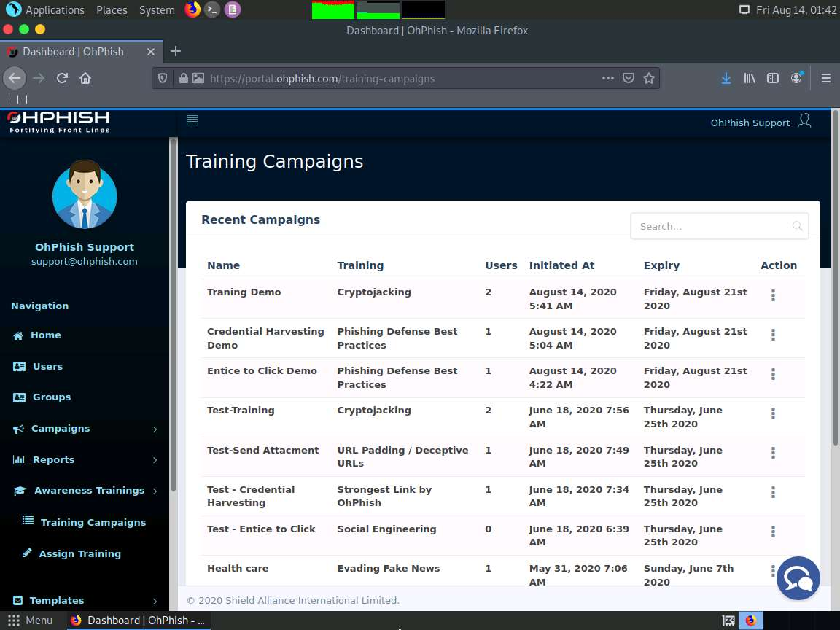Viewport: 840px width, 630px height.
Task: Expand the Templates submenu chevron
Action: click(x=155, y=601)
